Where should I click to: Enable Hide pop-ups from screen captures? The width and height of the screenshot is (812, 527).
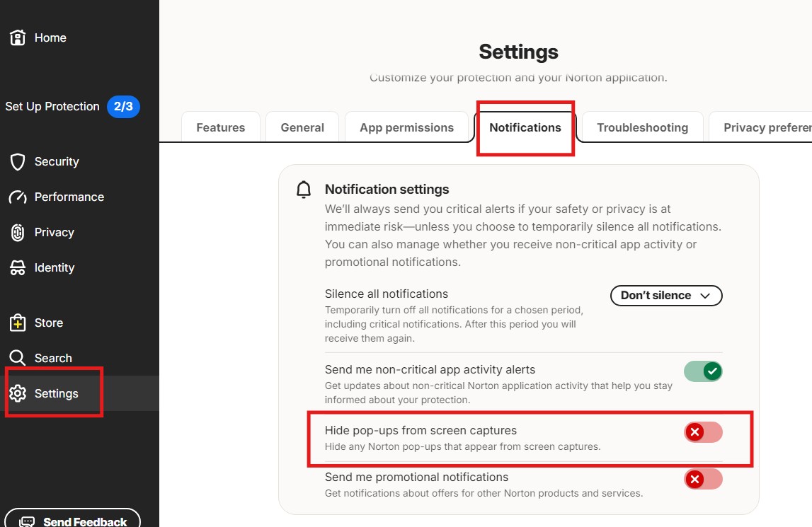703,432
